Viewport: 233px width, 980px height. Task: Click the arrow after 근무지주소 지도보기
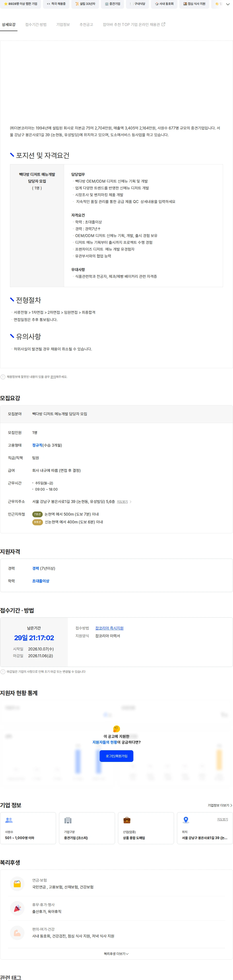[x=131, y=502]
